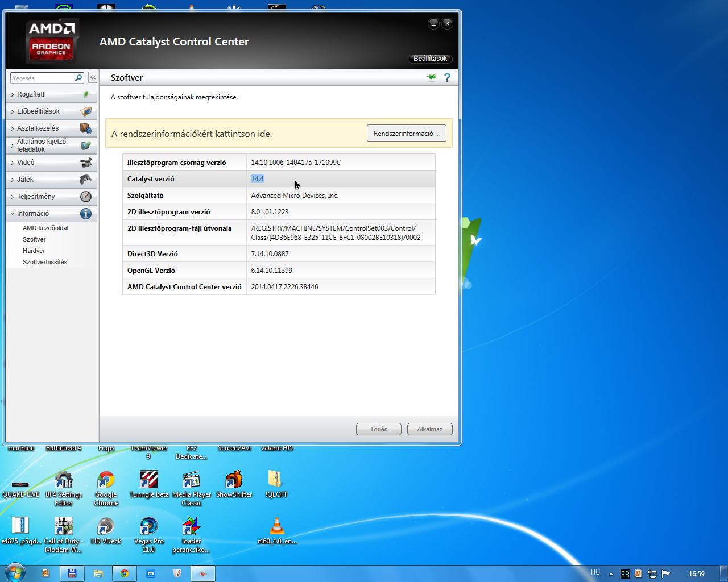Collapse the Információ section
The height and width of the screenshot is (582, 728).
51,214
